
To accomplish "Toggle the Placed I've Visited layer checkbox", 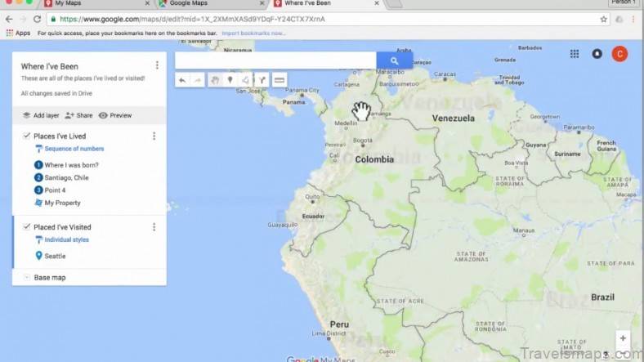I will tap(27, 226).
